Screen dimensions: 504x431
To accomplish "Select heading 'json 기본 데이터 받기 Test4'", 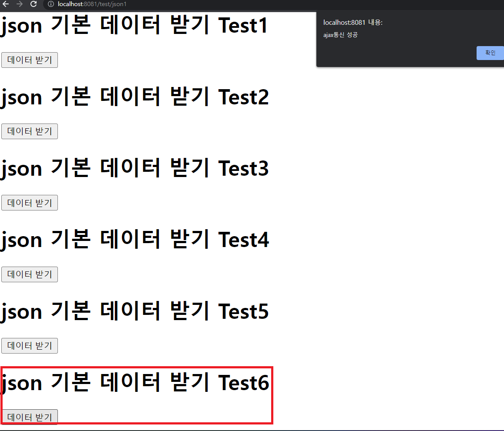I will tap(134, 240).
